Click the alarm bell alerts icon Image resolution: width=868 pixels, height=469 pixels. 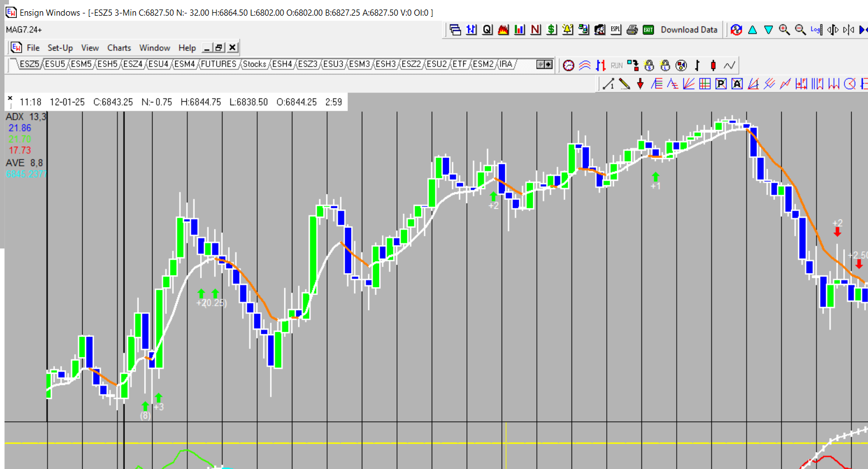(568, 30)
